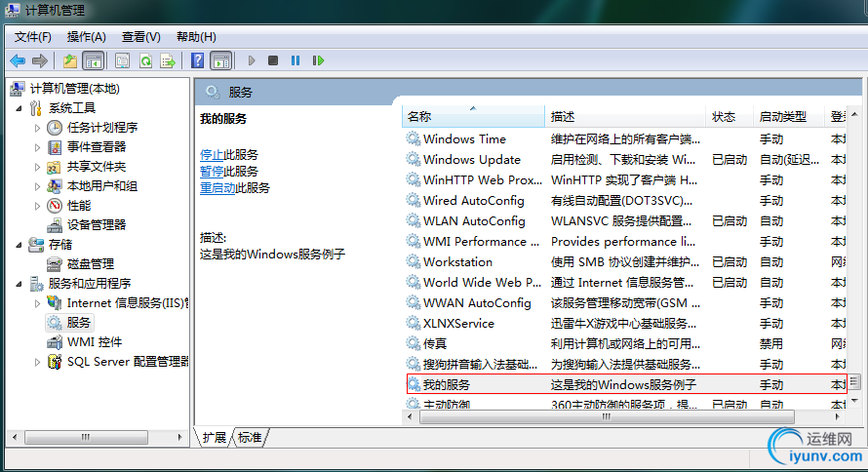Select 设备管理器 in the tree
868x472 pixels.
pyautogui.click(x=97, y=225)
